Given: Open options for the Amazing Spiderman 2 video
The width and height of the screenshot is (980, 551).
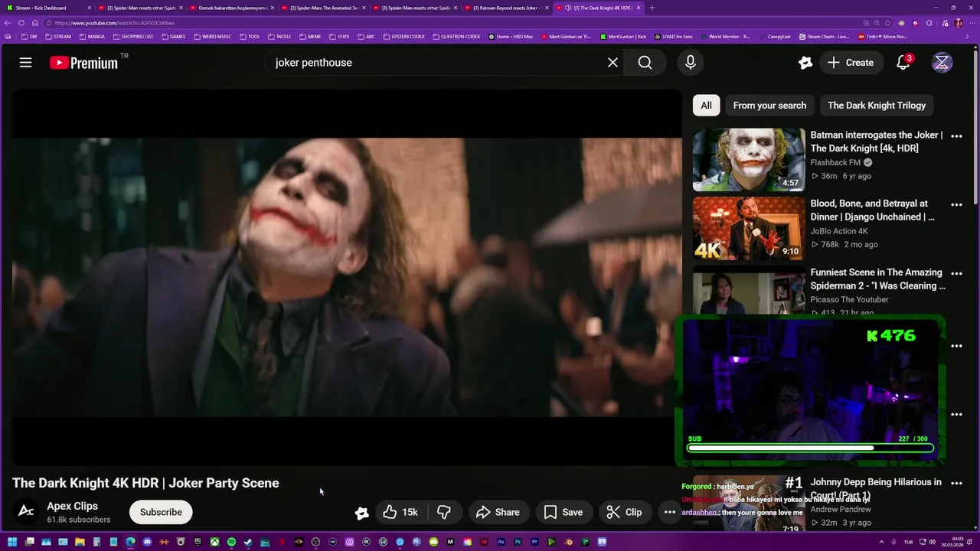Looking at the screenshot, I should click(x=956, y=273).
